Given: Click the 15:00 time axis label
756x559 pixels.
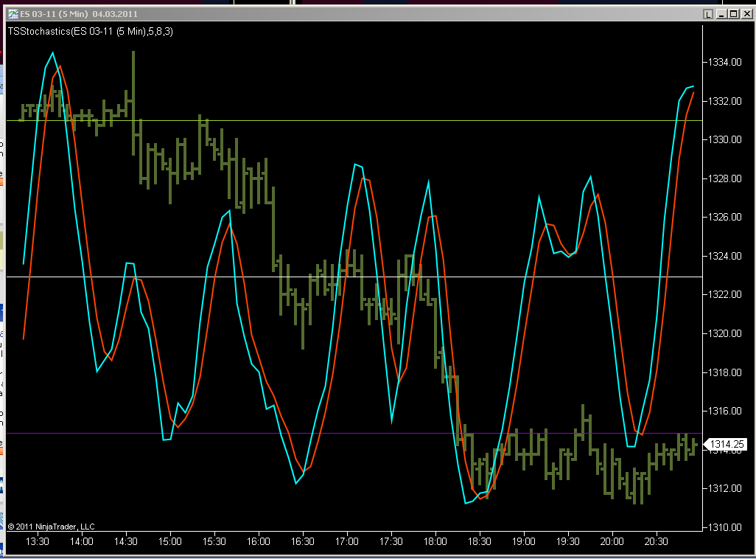Looking at the screenshot, I should click(170, 541).
